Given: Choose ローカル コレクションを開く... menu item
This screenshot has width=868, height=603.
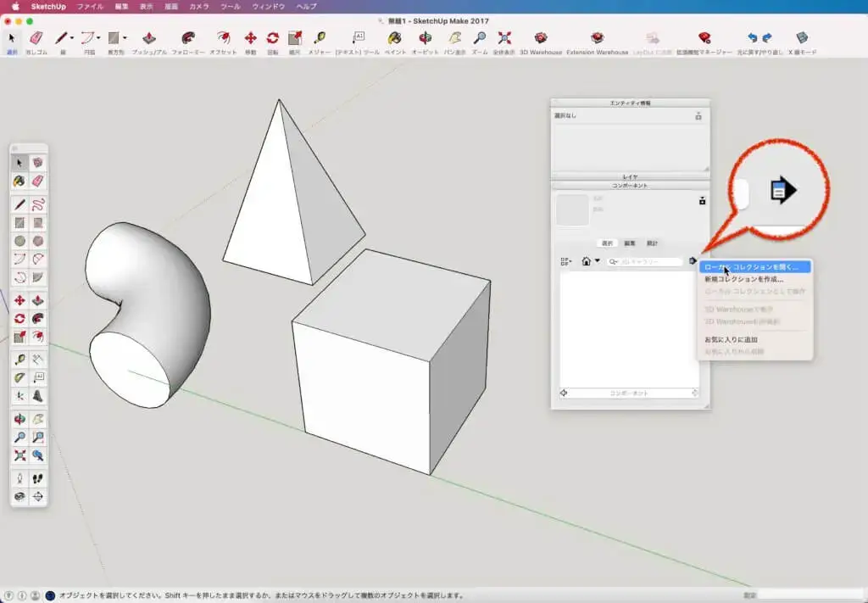Looking at the screenshot, I should [755, 267].
